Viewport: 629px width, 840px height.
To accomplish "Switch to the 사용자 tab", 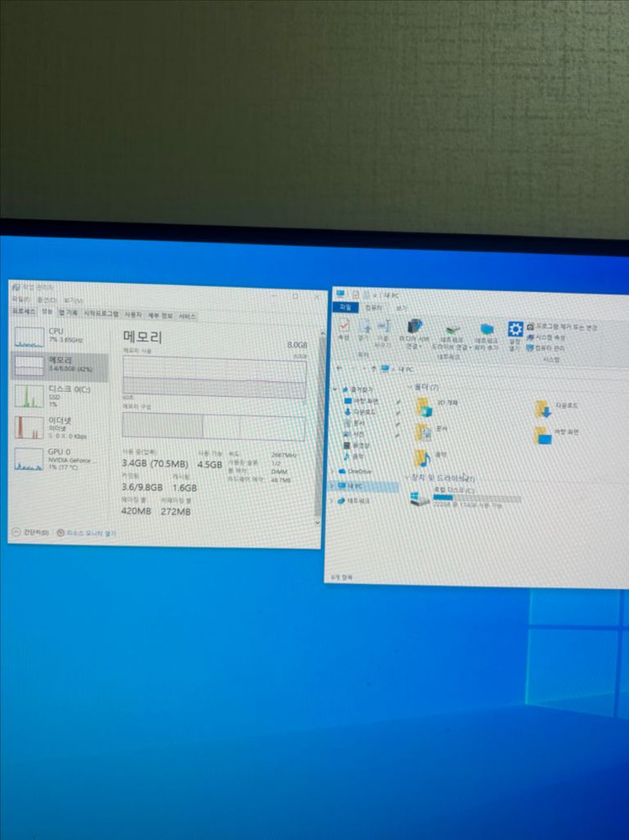I will pos(133,315).
